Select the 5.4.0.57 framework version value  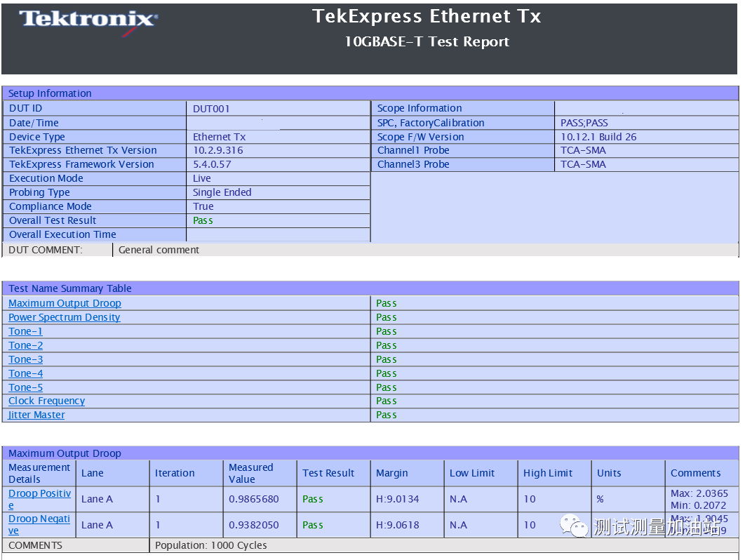[x=212, y=164]
